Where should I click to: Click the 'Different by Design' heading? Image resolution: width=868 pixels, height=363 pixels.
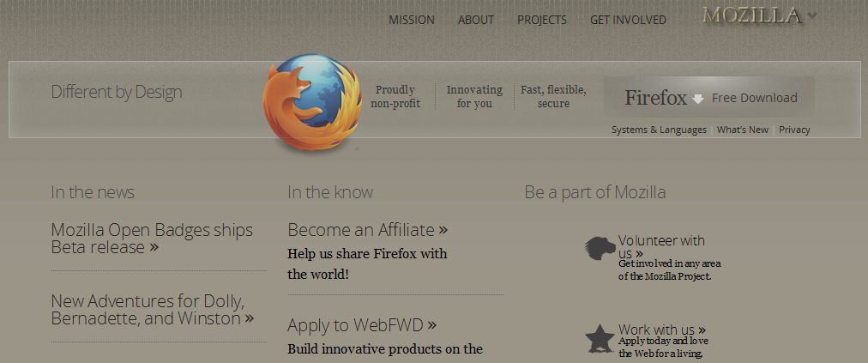coord(117,92)
